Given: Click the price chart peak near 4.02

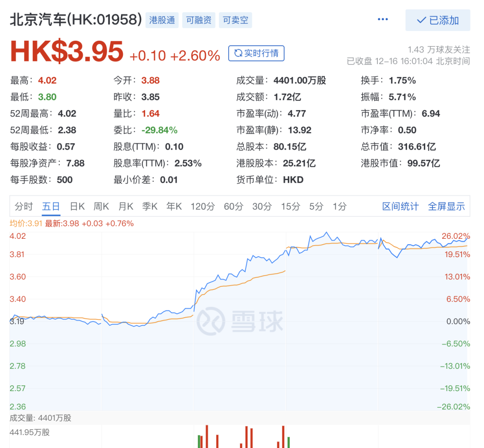Looking at the screenshot, I should [326, 233].
